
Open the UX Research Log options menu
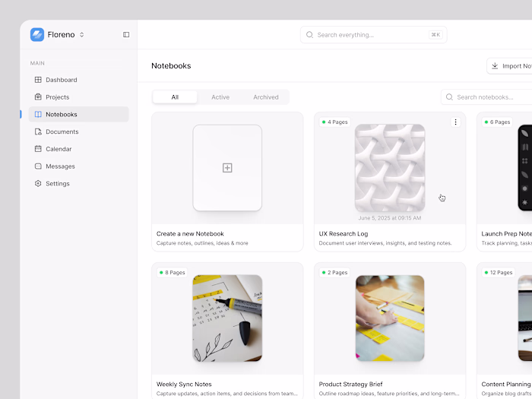click(x=455, y=122)
